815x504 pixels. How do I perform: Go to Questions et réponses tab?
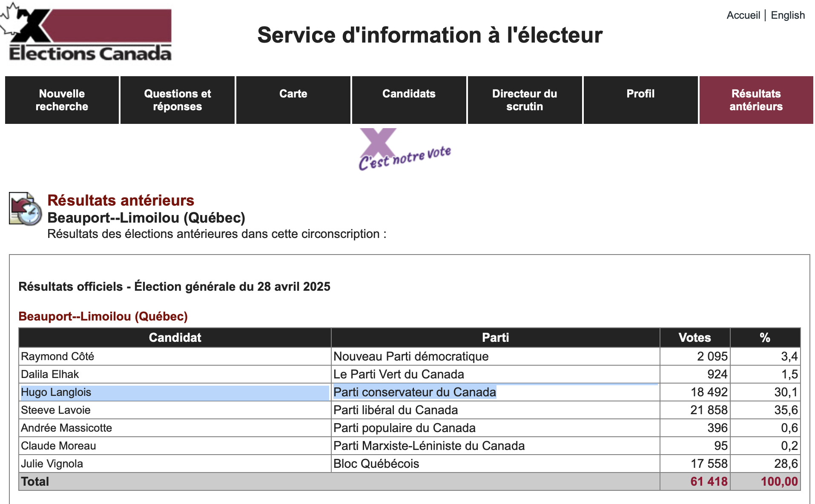pos(178,100)
